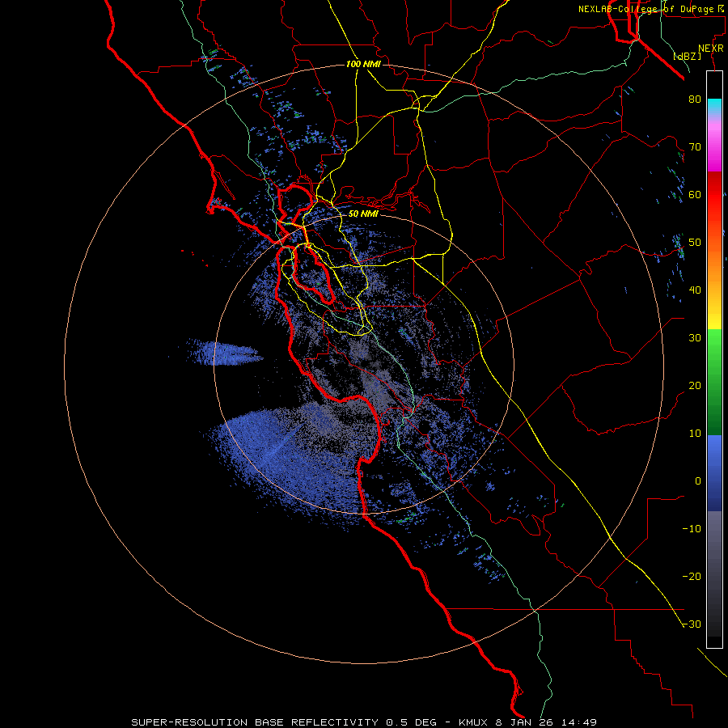Select the "80" value on the dBZ scale
This screenshot has width=728, height=728.
[x=695, y=99]
